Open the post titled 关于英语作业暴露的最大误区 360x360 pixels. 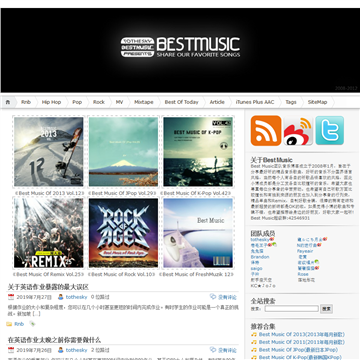pyautogui.click(x=48, y=287)
